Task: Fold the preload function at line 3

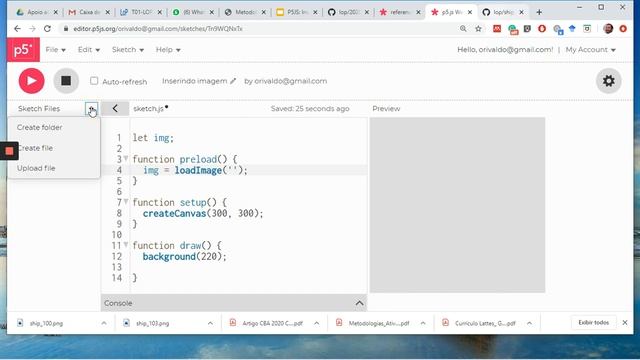Action: (126, 158)
